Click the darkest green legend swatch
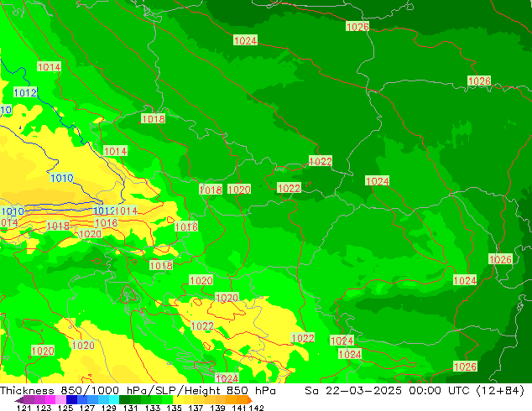The width and height of the screenshot is (532, 411). (x=124, y=400)
